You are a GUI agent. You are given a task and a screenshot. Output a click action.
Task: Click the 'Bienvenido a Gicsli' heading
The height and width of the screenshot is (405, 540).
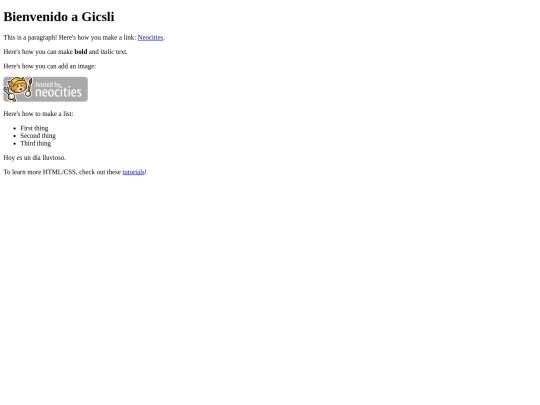(x=59, y=17)
